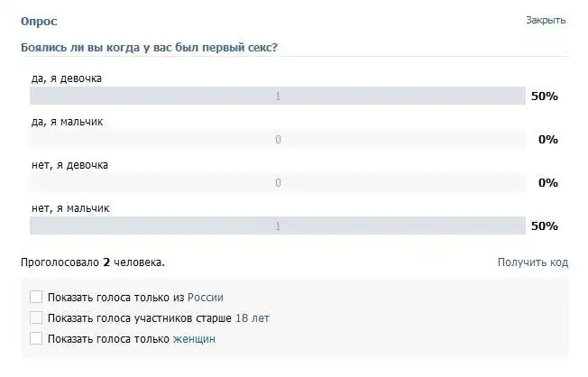Click the Получить код link
The width and height of the screenshot is (588, 377).
tap(532, 262)
